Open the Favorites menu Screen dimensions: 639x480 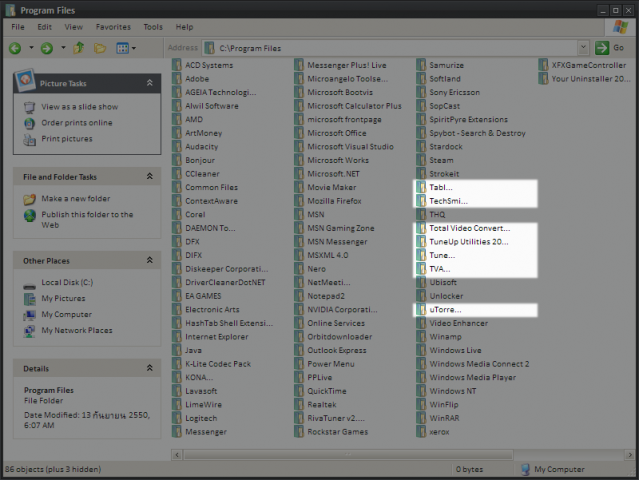tap(113, 27)
